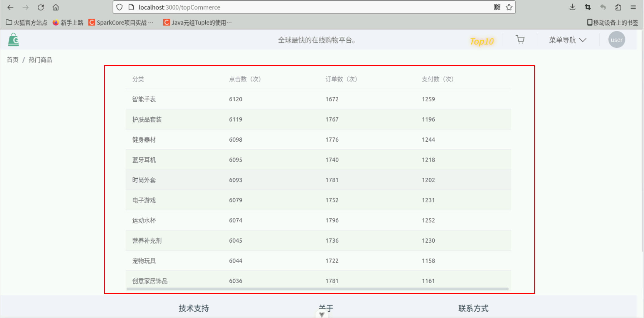Bookmark this page with star icon
This screenshot has height=318, width=644.
509,7
